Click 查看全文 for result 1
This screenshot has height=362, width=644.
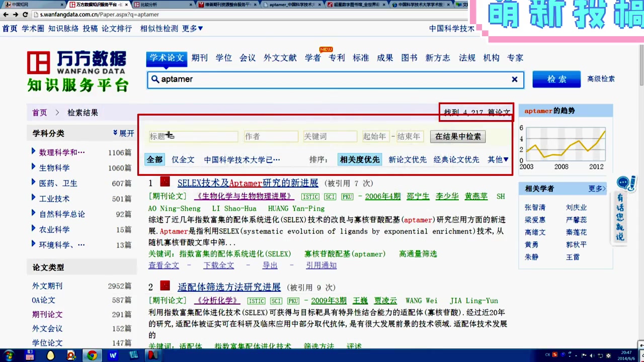coord(164,265)
